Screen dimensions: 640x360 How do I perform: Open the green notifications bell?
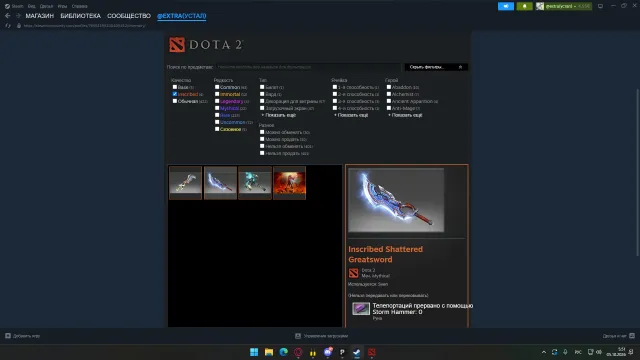(x=524, y=6)
